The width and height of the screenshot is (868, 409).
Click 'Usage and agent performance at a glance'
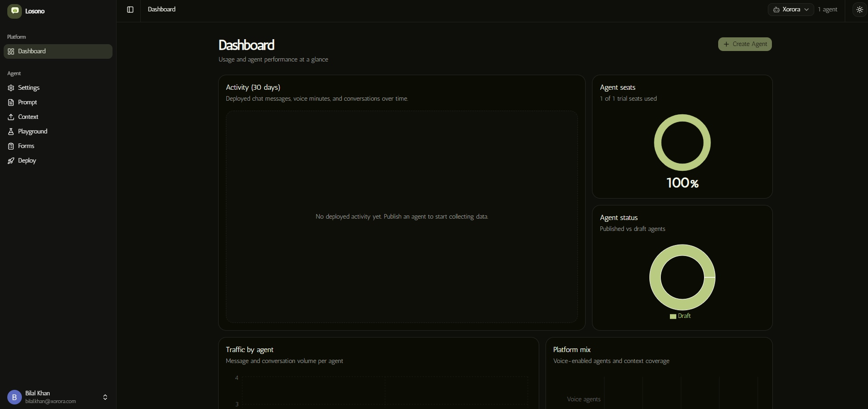[273, 60]
